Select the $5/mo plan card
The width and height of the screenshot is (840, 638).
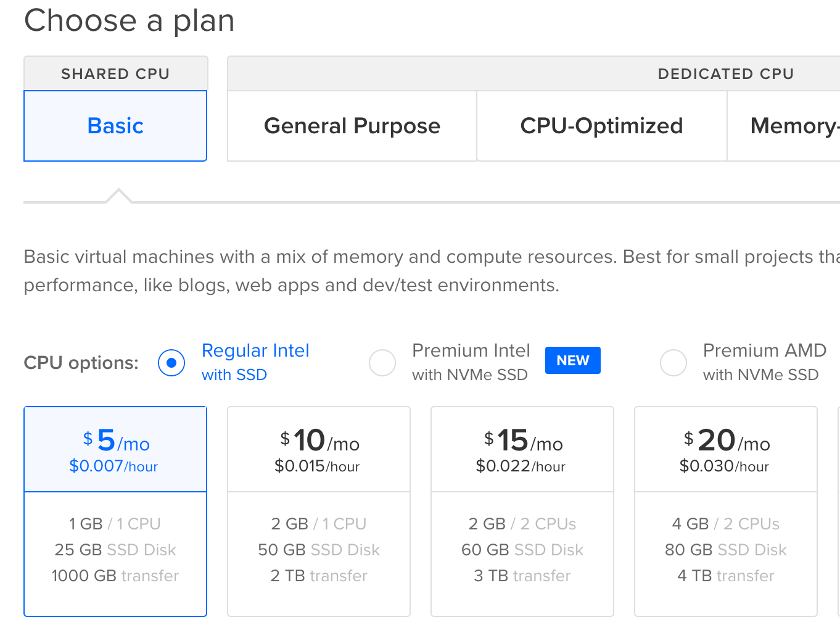pyautogui.click(x=115, y=511)
